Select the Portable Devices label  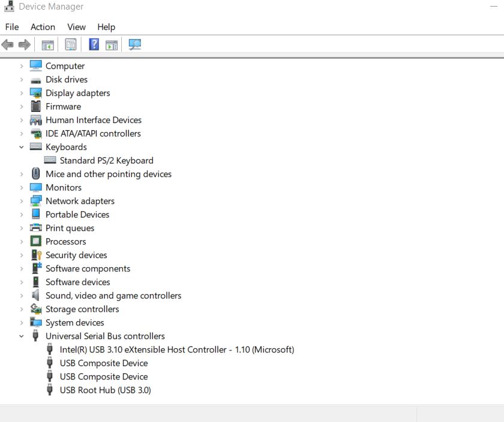[77, 214]
